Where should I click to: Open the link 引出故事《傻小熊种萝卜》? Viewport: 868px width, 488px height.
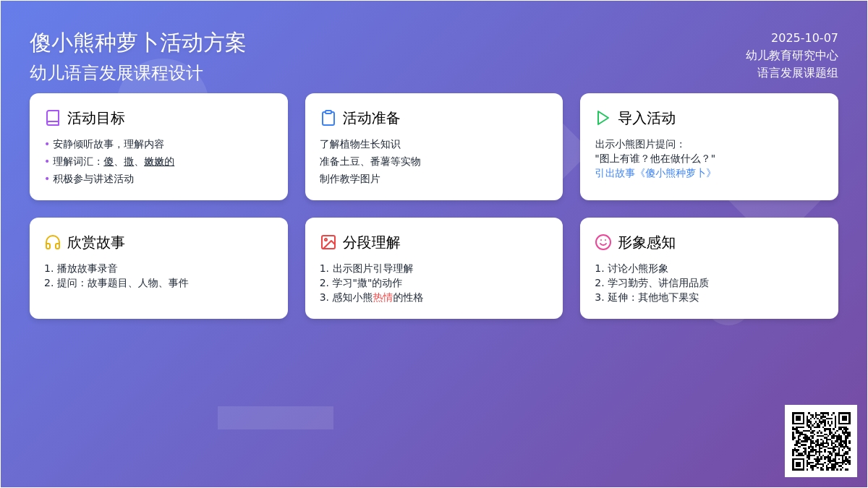click(655, 174)
